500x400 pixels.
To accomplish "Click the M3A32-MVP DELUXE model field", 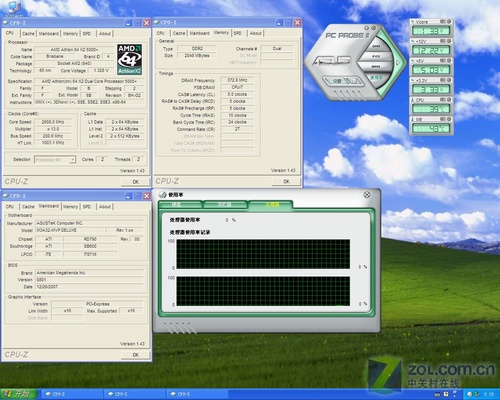I will (x=69, y=230).
